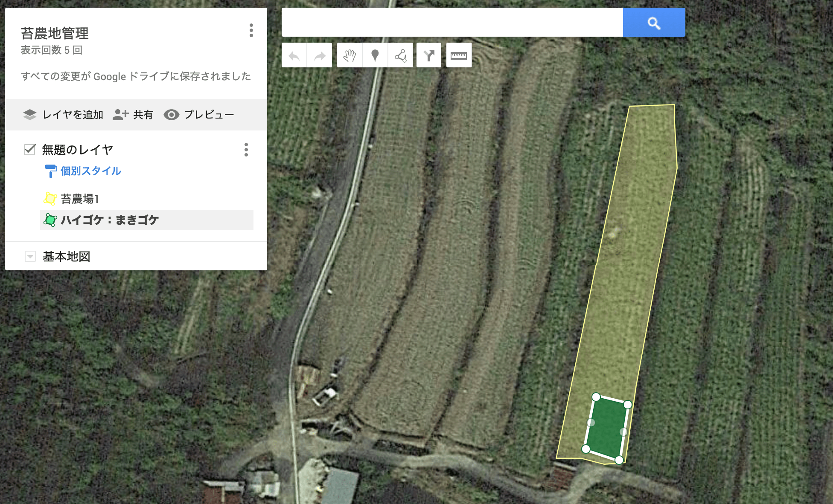833x504 pixels.
Task: Open the map title options menu
Action: (251, 30)
